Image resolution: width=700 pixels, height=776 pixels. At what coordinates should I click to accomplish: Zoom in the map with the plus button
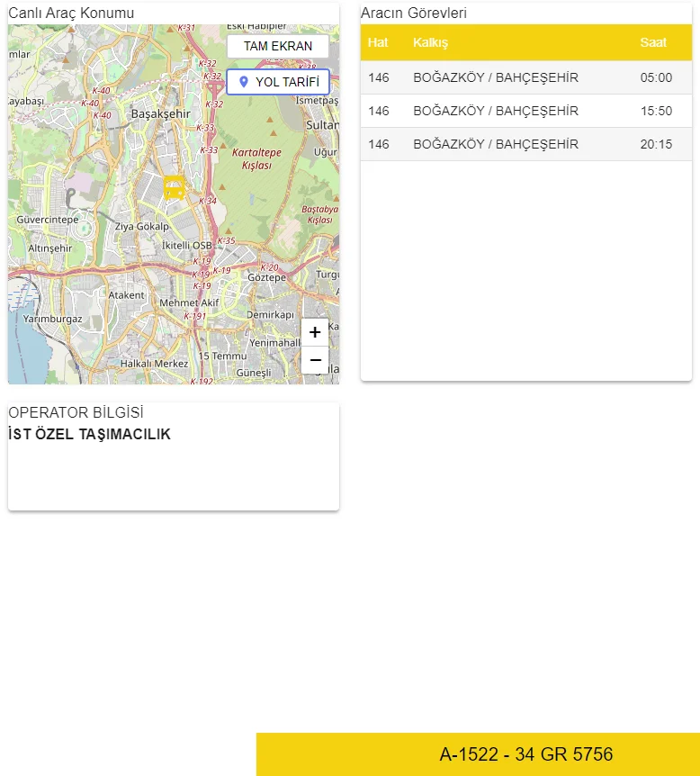tap(315, 332)
